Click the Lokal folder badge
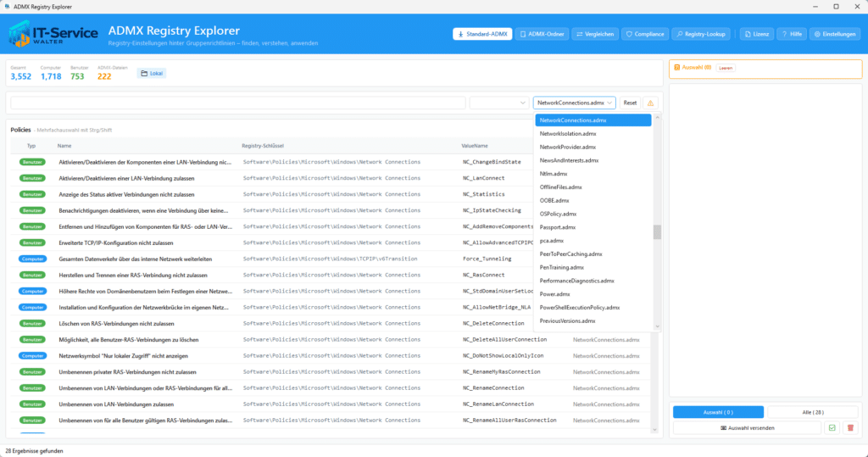Viewport: 868px width, 457px height. point(152,73)
